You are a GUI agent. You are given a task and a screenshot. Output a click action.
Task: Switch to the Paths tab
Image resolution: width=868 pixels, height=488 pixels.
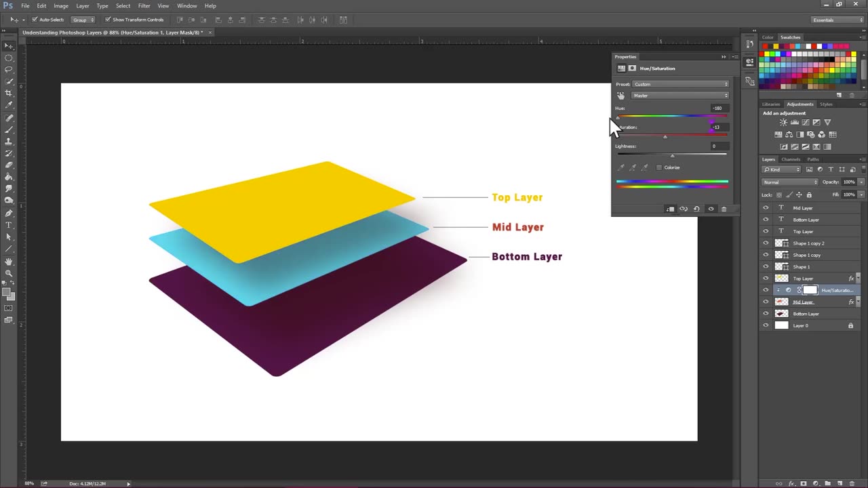pyautogui.click(x=813, y=159)
